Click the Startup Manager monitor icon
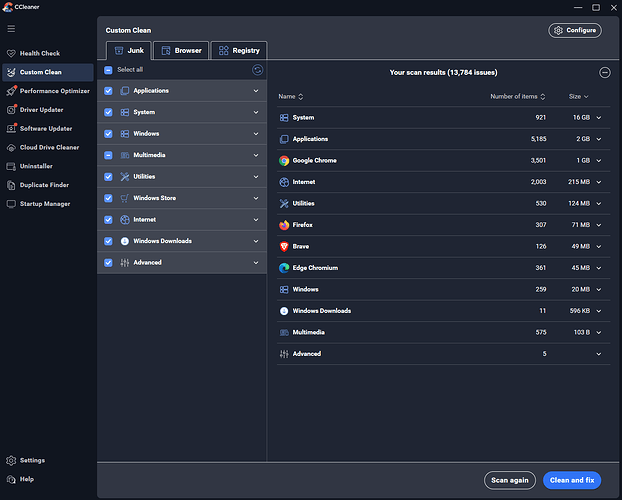Screen dimensions: 622x500 click(x=11, y=204)
